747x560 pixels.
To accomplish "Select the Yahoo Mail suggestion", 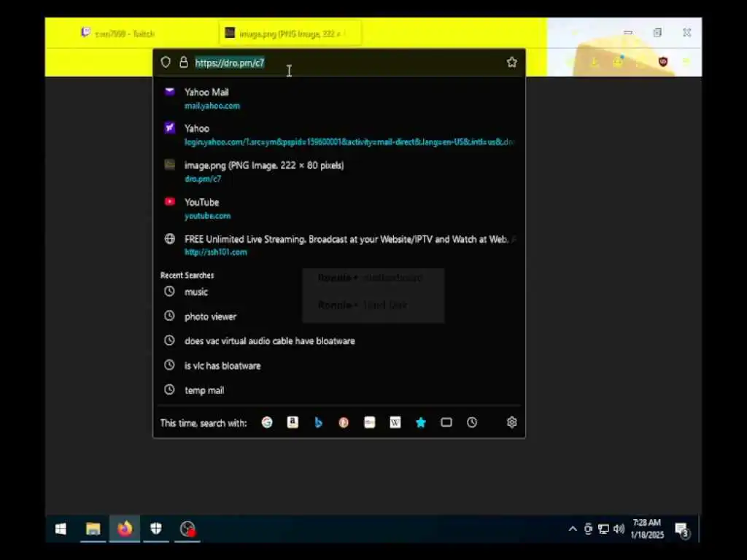I will coord(338,98).
